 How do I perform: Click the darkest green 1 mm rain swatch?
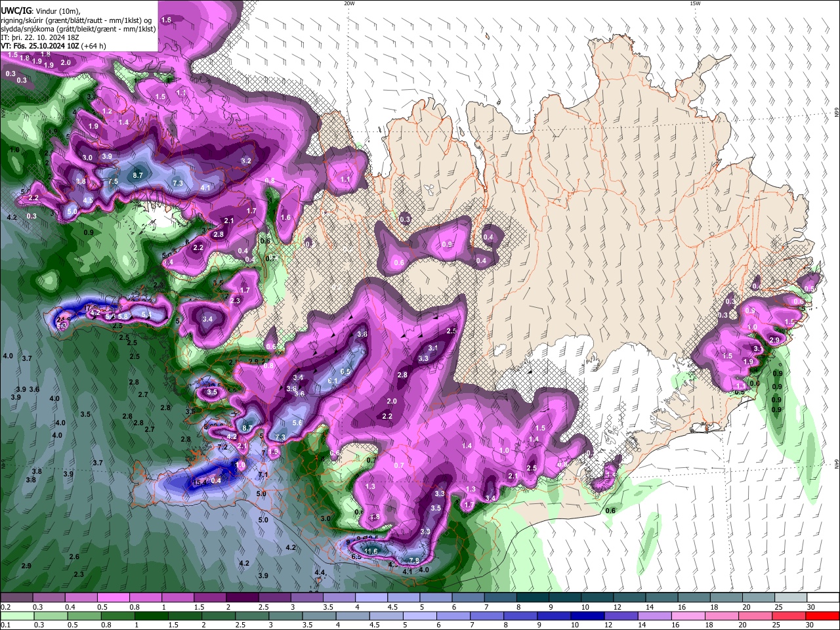point(152,616)
